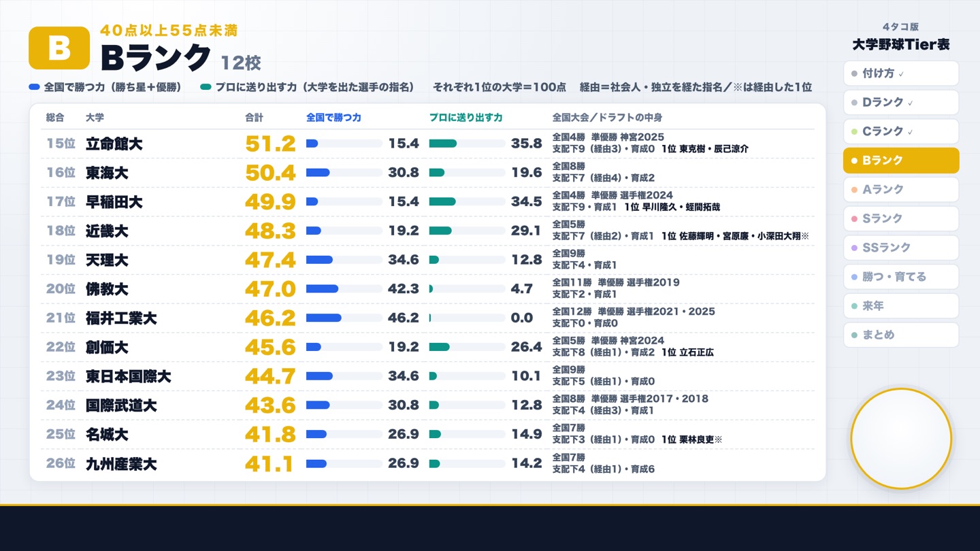
Task: Click total score 47.0
Action: 270,289
